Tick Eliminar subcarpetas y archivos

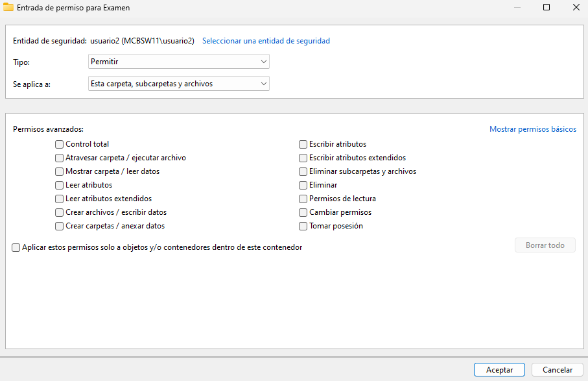pos(303,171)
